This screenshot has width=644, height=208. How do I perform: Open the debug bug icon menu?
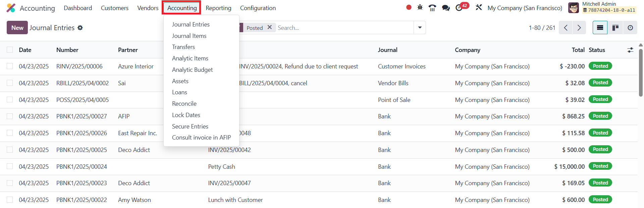coord(420,7)
